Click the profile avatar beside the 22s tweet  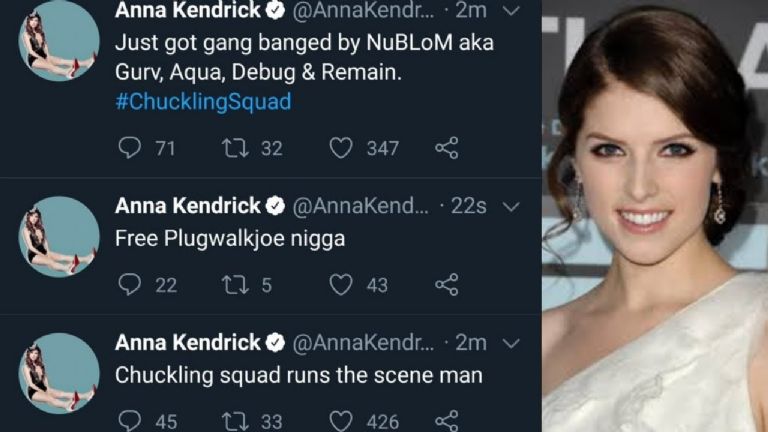coord(59,237)
